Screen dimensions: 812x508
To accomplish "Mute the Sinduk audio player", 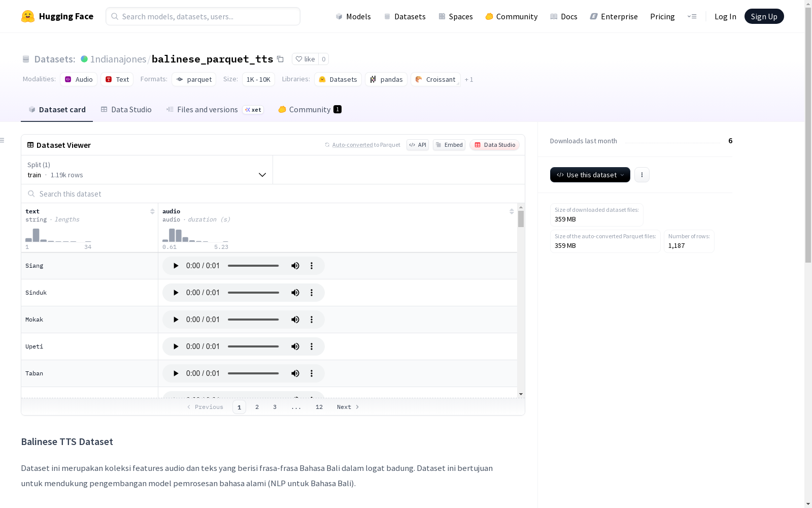I will click(295, 293).
